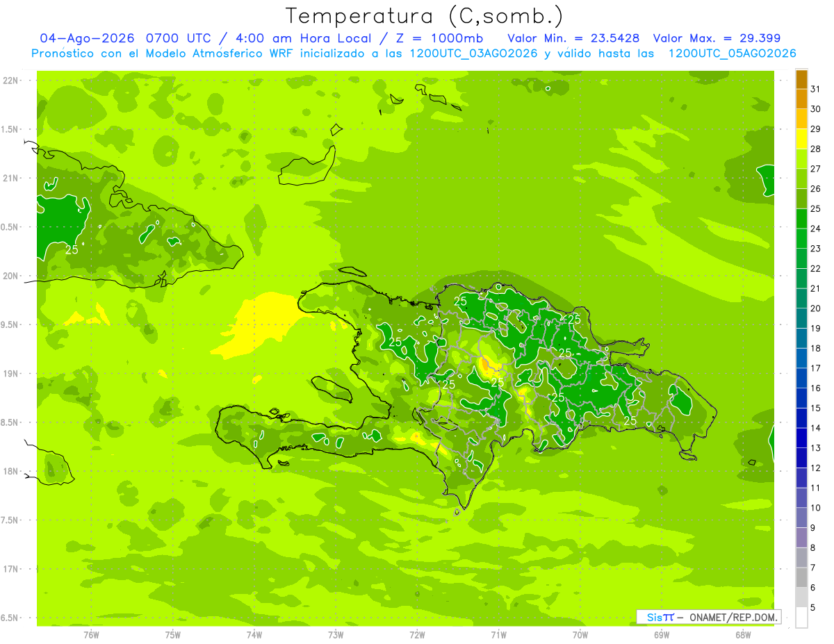Click the '72W' longitude label
This screenshot has width=834, height=644.
coord(417,634)
